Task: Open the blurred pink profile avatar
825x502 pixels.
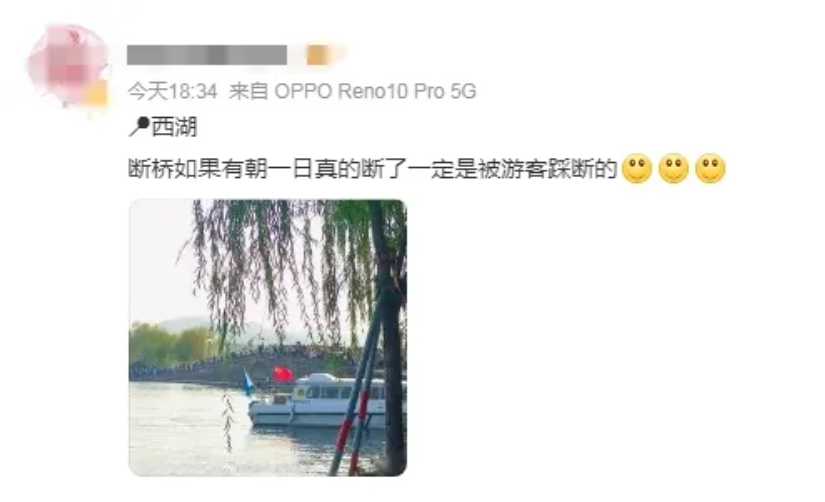Action: pos(67,65)
